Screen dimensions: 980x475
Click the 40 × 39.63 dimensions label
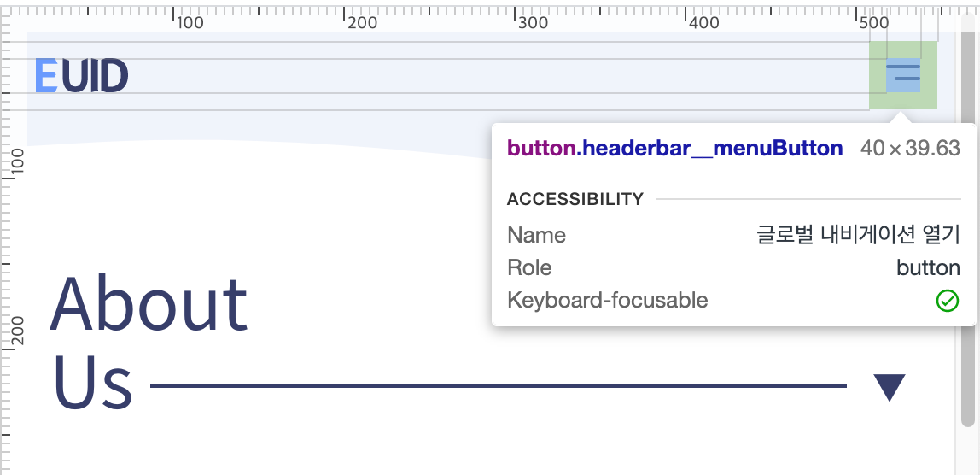point(910,149)
